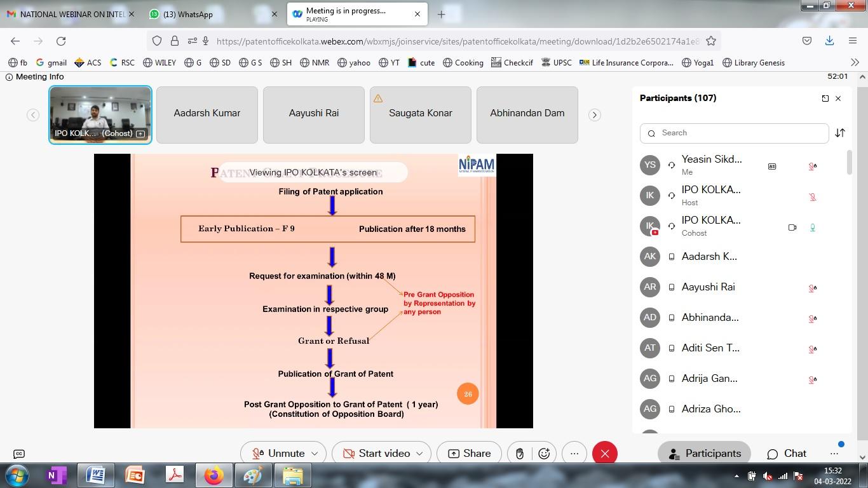868x488 pixels.
Task: Open Paint from the taskbar
Action: coord(253,475)
